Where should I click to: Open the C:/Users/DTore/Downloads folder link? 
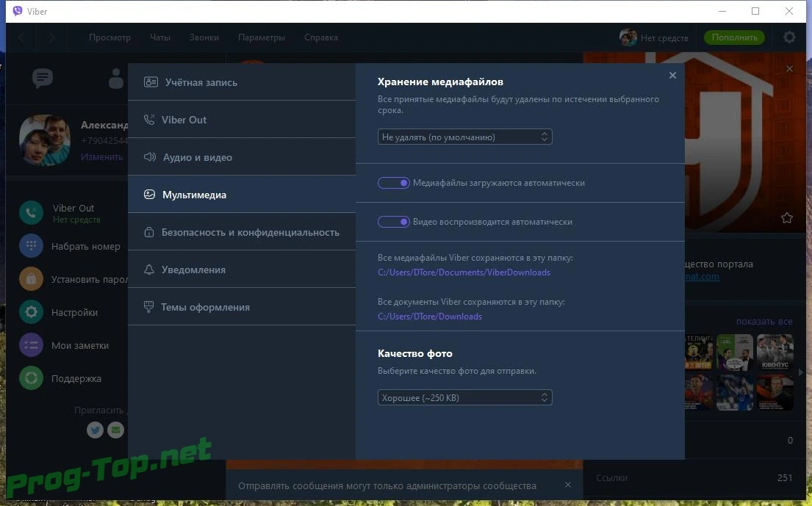coord(430,316)
